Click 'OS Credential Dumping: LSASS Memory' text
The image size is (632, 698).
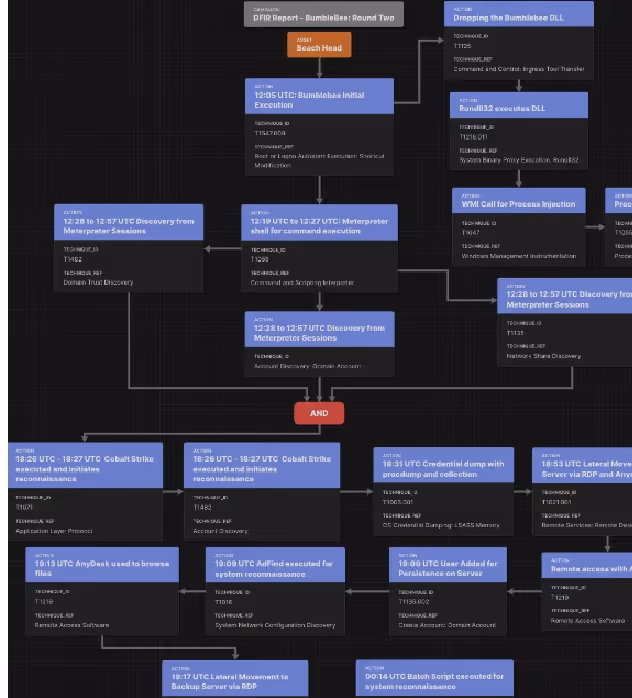coord(441,525)
